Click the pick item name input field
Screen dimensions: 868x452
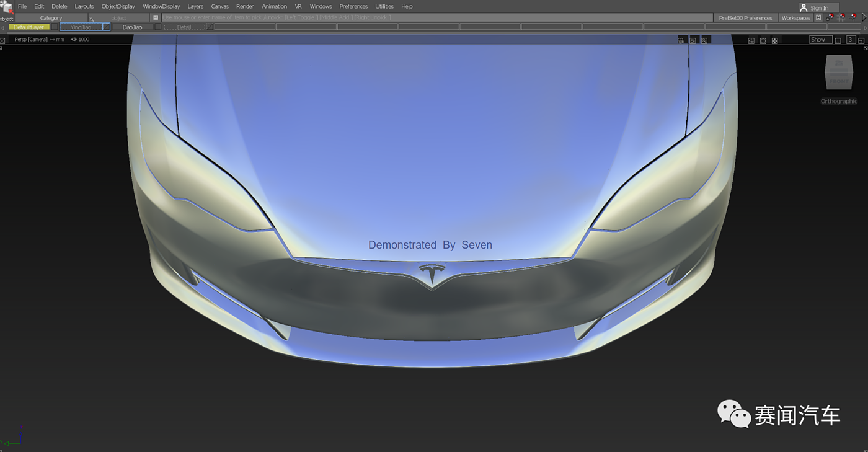[x=434, y=18]
